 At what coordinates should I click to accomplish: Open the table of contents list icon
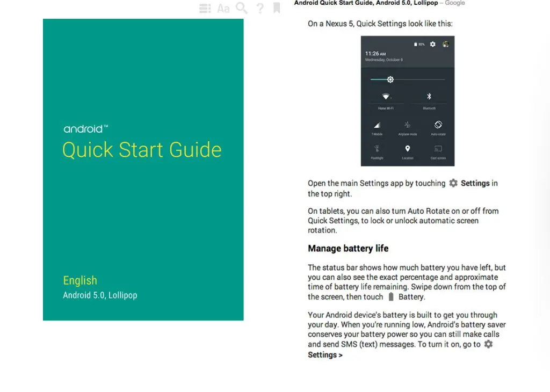coord(205,9)
